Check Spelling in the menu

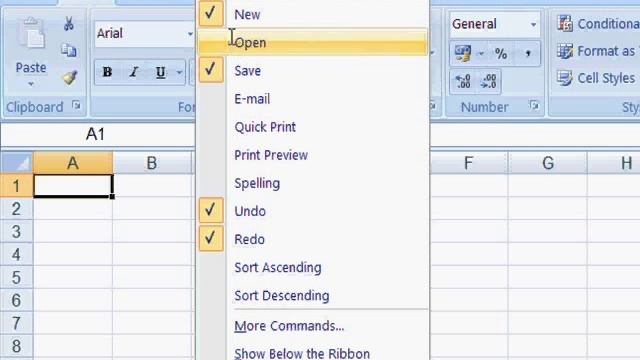(313, 183)
